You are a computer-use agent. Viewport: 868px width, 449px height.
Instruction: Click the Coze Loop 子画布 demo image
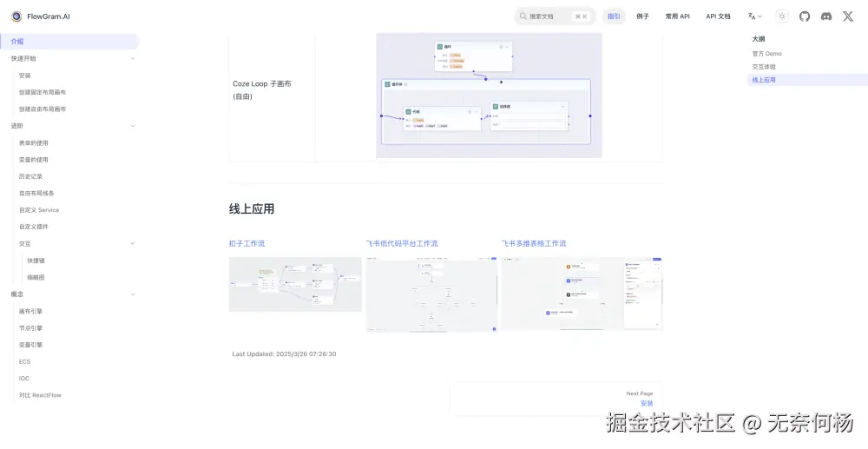pos(489,96)
